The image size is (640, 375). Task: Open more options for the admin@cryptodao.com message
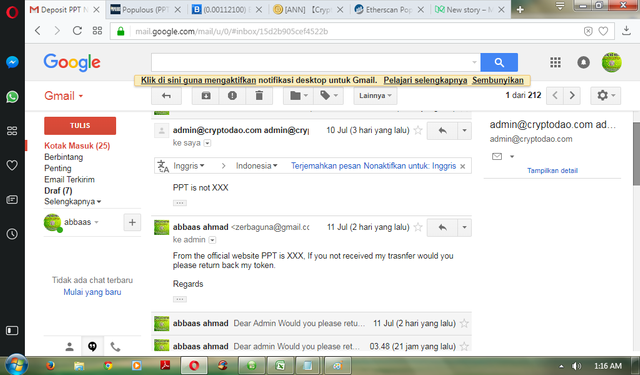point(464,131)
